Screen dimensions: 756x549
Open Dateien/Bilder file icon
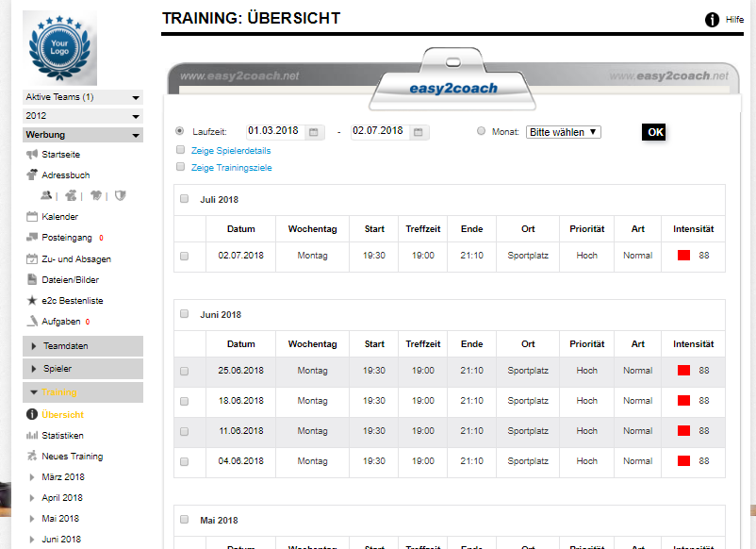pos(32,280)
